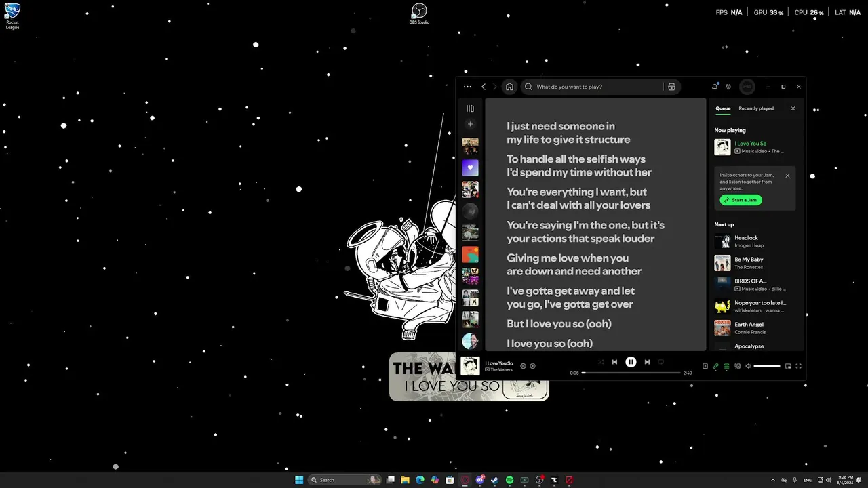This screenshot has width=868, height=488.
Task: Open the now-playing album art in player bar
Action: pyautogui.click(x=470, y=366)
